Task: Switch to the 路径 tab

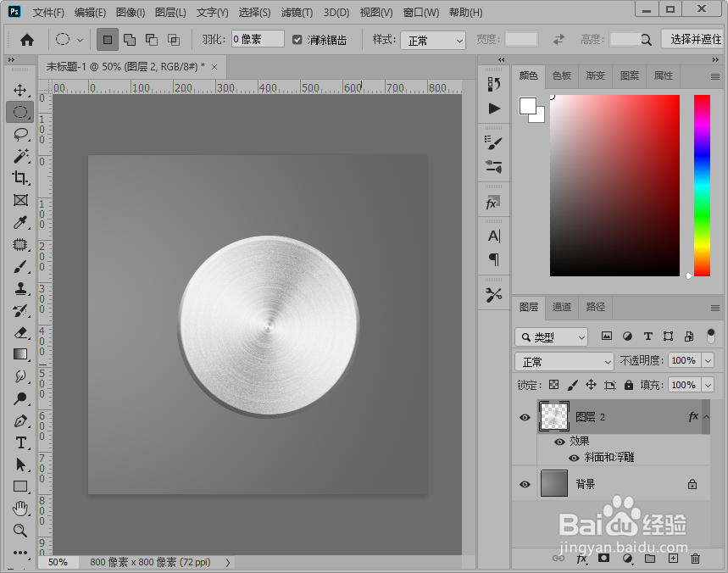Action: [x=596, y=307]
